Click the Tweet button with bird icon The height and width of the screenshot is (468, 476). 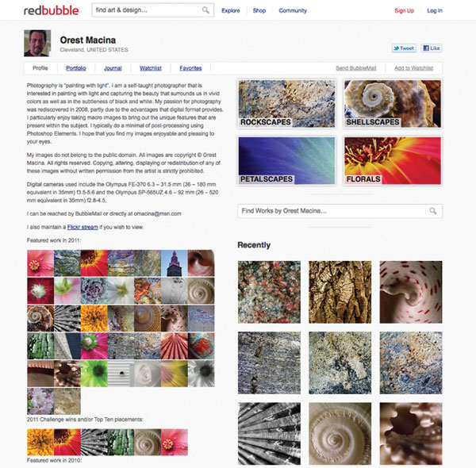coord(404,48)
